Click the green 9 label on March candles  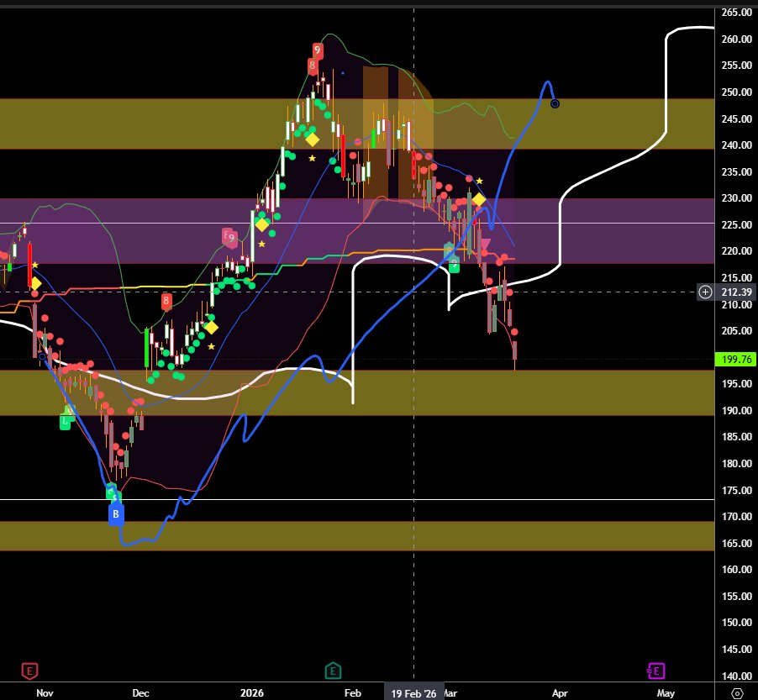[454, 265]
